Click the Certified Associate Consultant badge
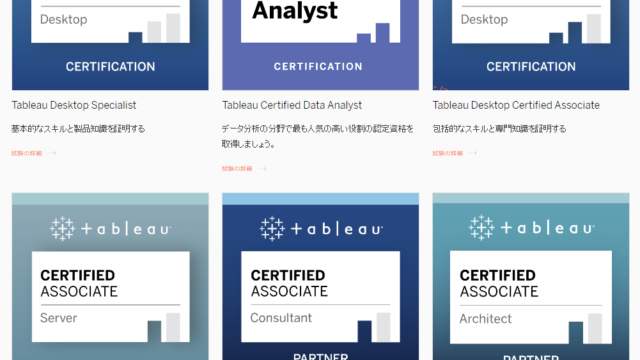This screenshot has height=360, width=640. (x=320, y=276)
